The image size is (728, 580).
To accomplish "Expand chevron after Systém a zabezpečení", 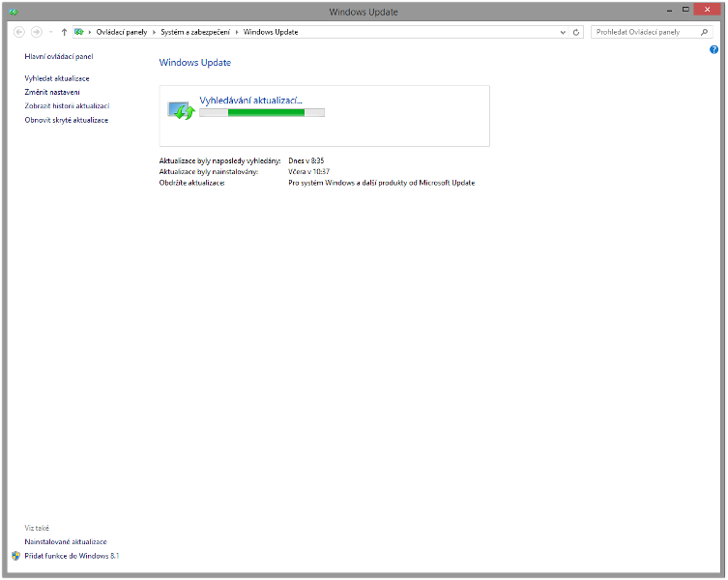I will coord(237,33).
